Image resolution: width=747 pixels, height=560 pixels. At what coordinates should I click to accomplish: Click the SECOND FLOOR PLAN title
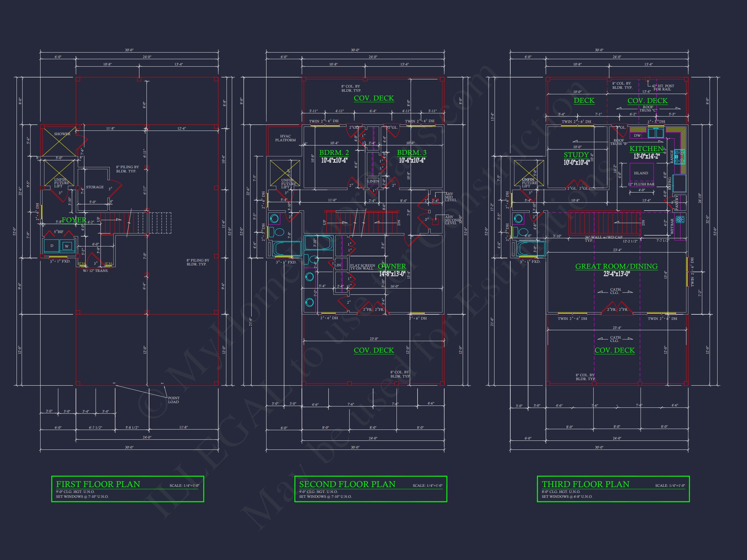pyautogui.click(x=347, y=484)
